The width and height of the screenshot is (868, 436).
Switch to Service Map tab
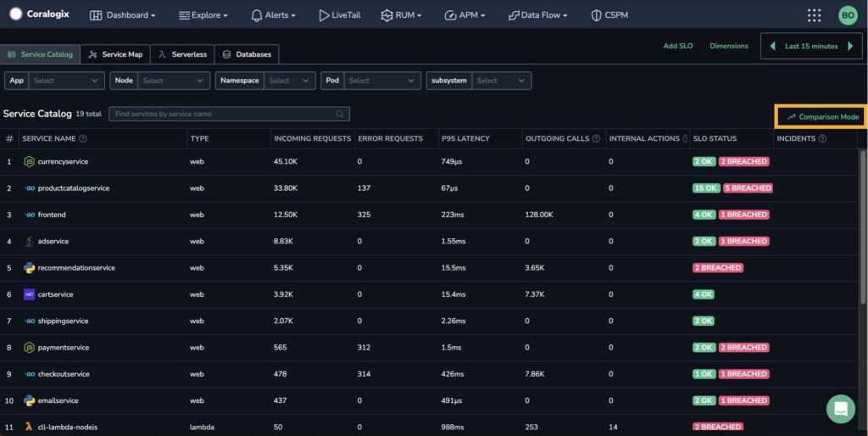point(115,54)
